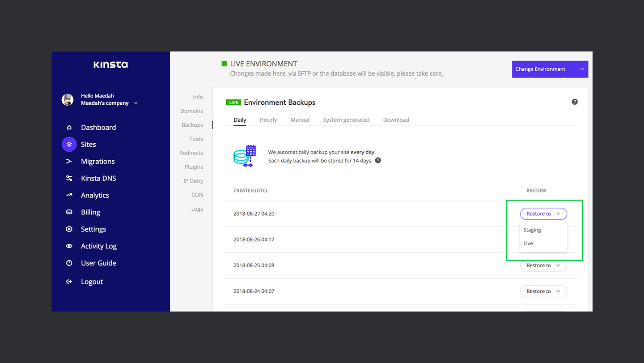Open Billing page

coord(90,212)
